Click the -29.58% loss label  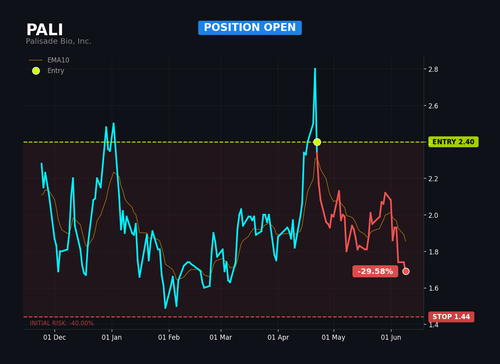(375, 271)
